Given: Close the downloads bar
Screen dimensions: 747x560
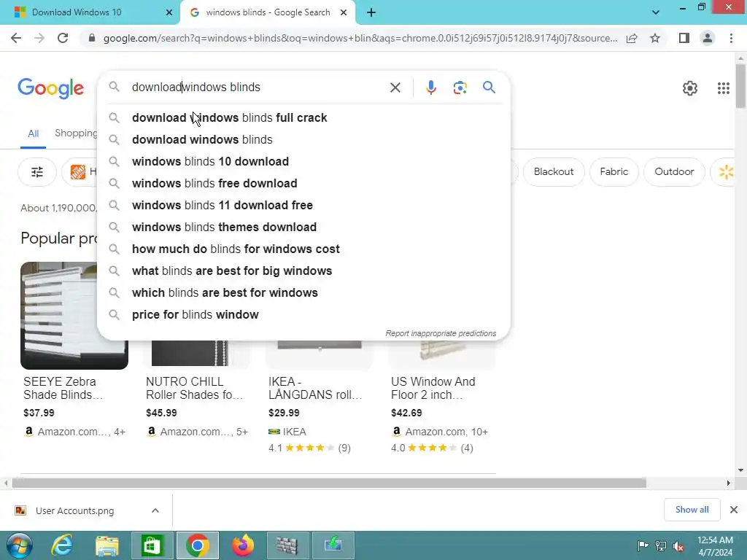Looking at the screenshot, I should tap(734, 510).
